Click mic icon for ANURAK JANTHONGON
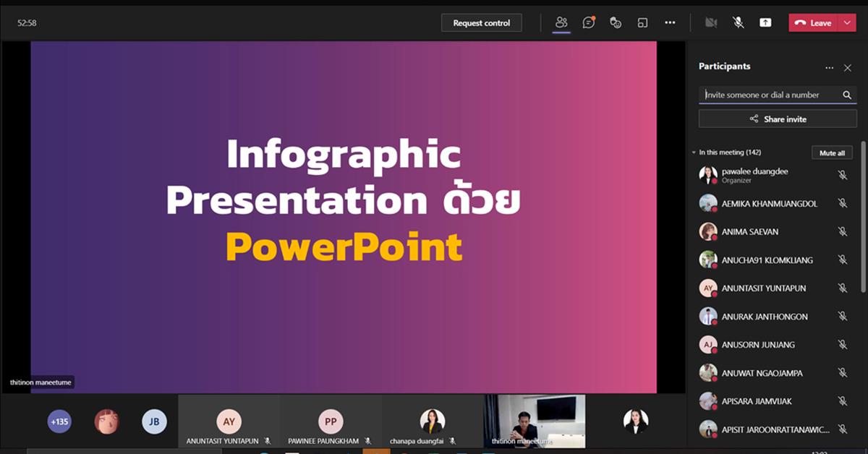 click(842, 316)
